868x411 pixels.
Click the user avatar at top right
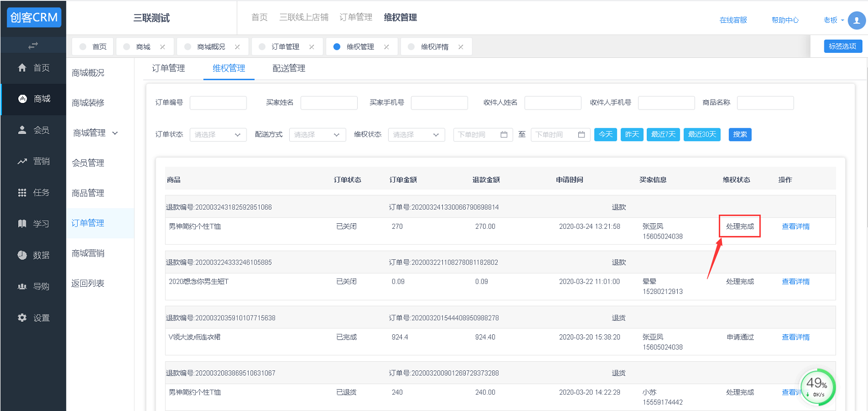point(856,20)
